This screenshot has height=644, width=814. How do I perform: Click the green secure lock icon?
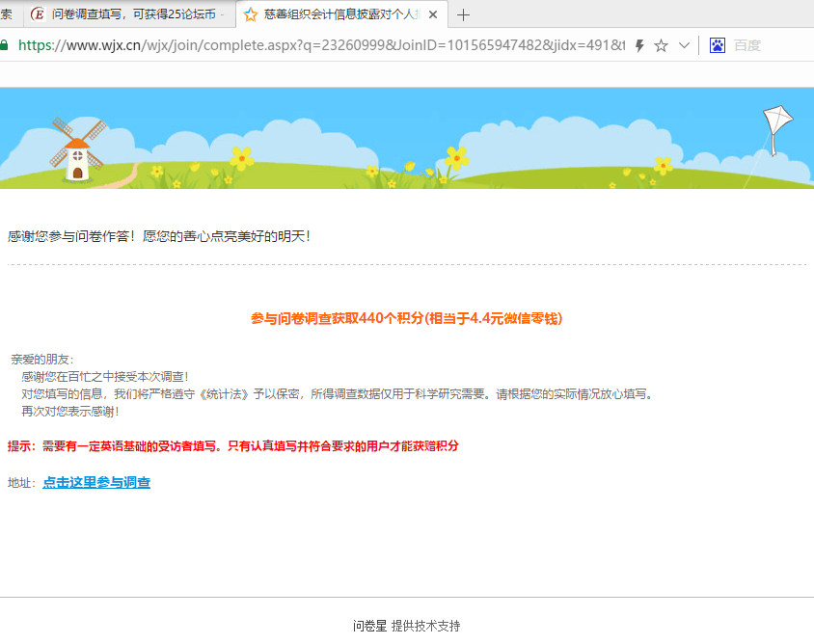coord(4,45)
